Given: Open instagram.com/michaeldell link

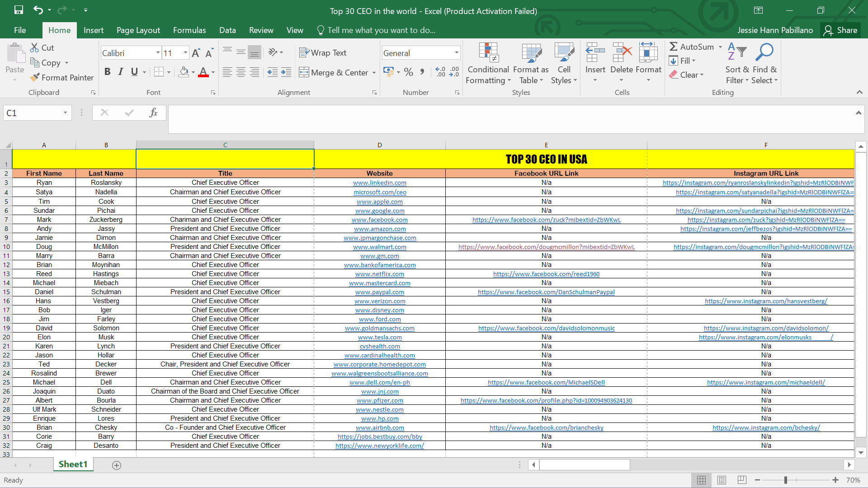Looking at the screenshot, I should (x=766, y=383).
